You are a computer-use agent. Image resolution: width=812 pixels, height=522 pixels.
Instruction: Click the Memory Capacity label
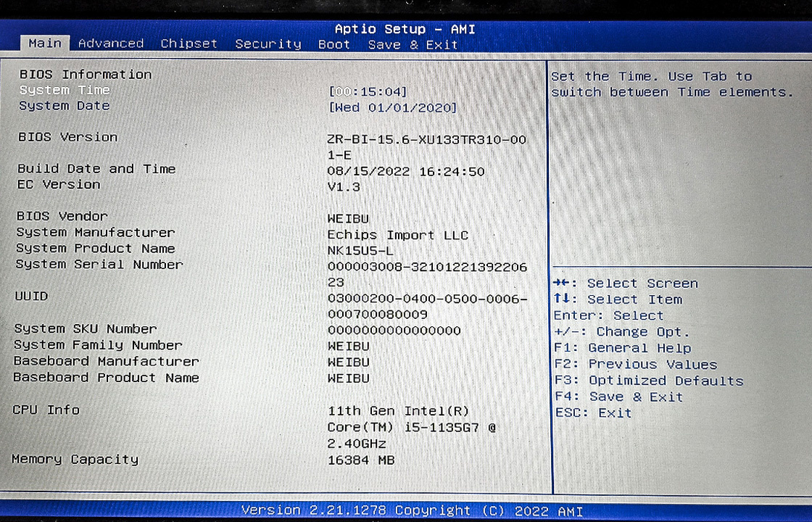75,460
